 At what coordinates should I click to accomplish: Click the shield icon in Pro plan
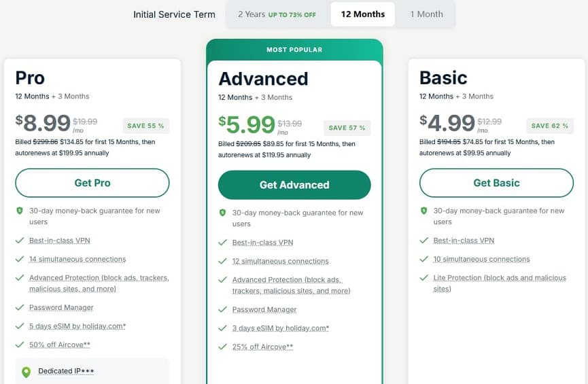19,211
